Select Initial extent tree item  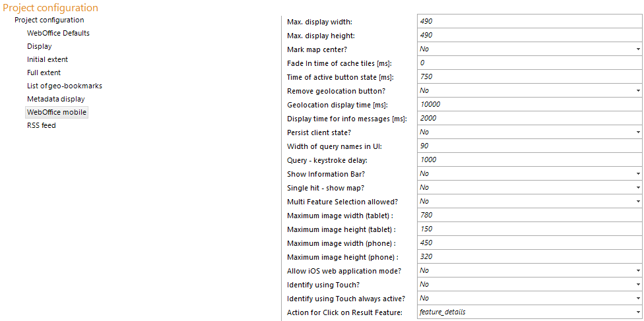pyautogui.click(x=48, y=59)
